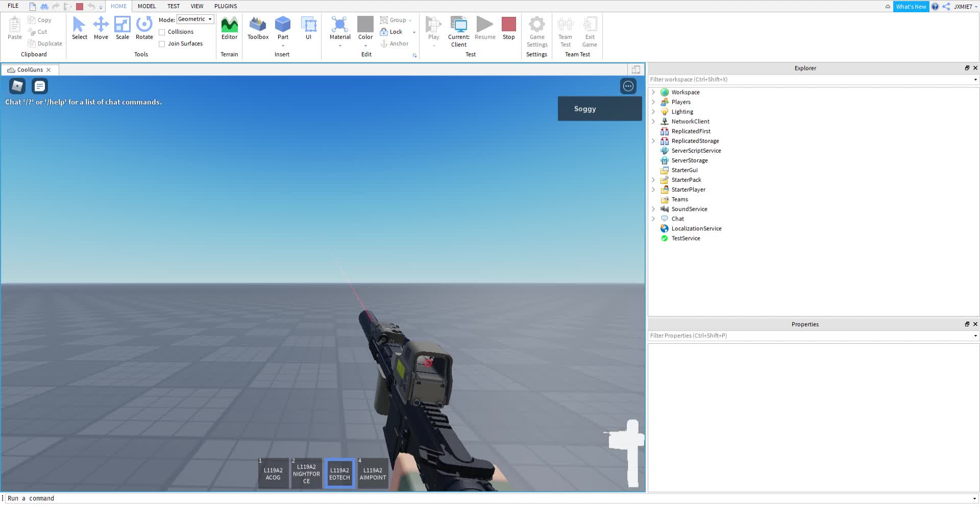Open the Mode Geometric dropdown

click(195, 19)
